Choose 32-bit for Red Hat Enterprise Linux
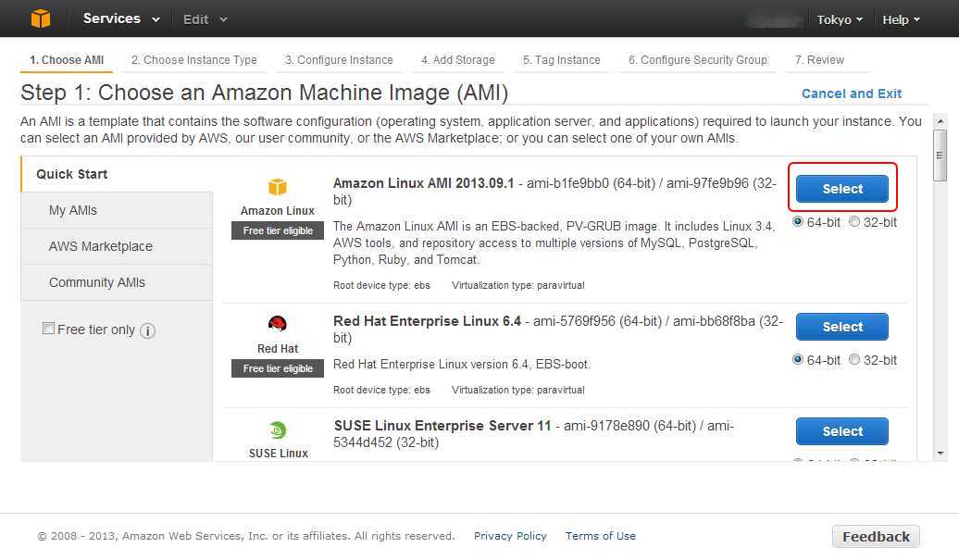959x560 pixels. point(854,360)
